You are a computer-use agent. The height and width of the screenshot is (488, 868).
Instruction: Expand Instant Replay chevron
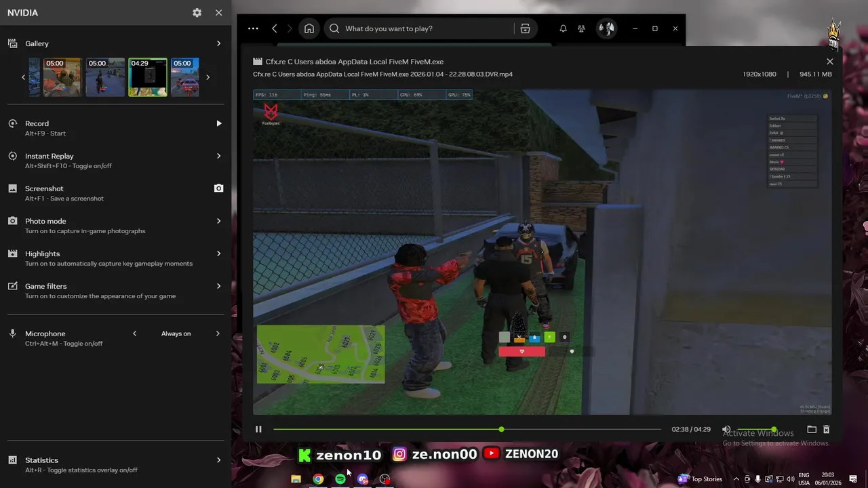click(x=218, y=156)
